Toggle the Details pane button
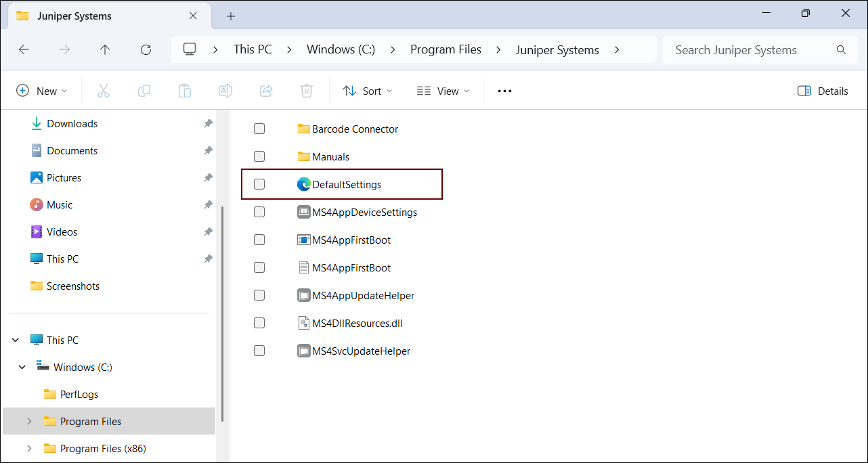 (823, 91)
